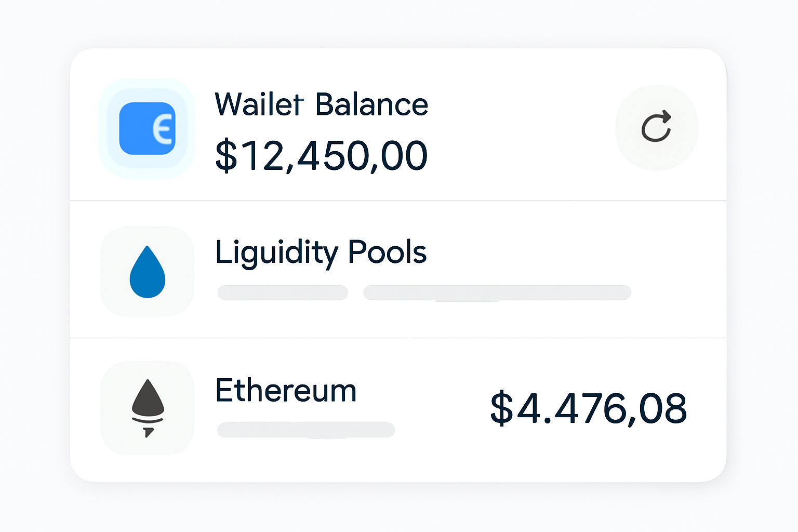Click the long placeholder bar under Liquidity Pools
Viewport: 798px width, 532px height.
point(497,292)
